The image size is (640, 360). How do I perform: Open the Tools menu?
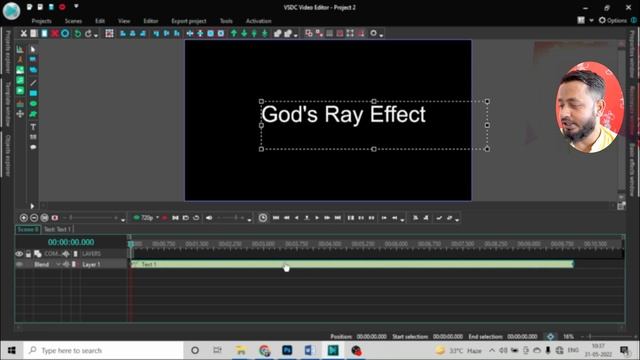(x=226, y=21)
